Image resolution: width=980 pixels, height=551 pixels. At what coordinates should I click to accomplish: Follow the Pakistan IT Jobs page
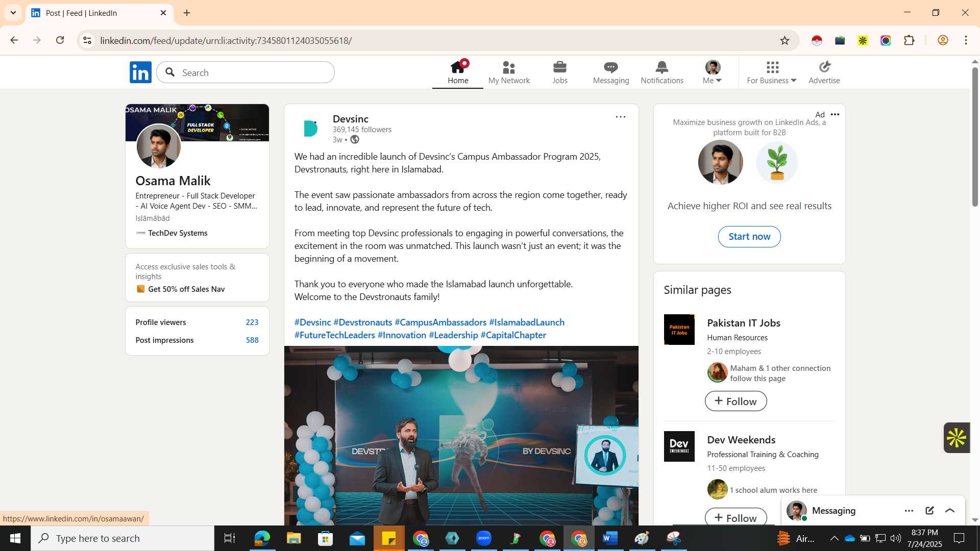pos(736,401)
